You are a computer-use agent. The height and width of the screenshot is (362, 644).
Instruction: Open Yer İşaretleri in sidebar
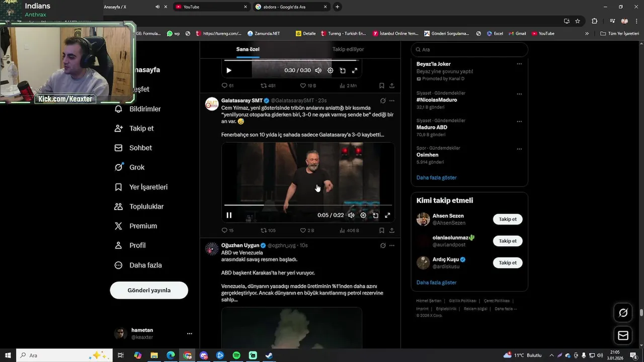pyautogui.click(x=141, y=187)
